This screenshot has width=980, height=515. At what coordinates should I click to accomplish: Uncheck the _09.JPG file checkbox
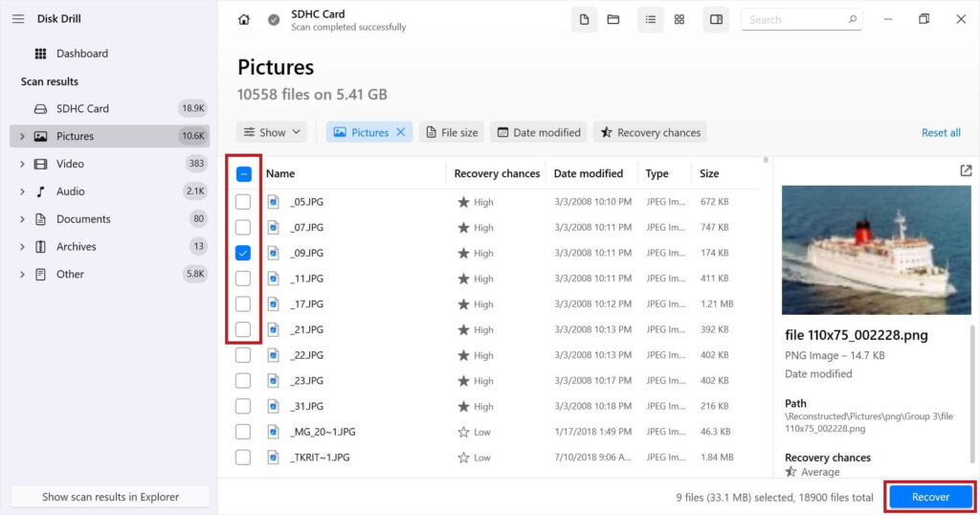243,254
